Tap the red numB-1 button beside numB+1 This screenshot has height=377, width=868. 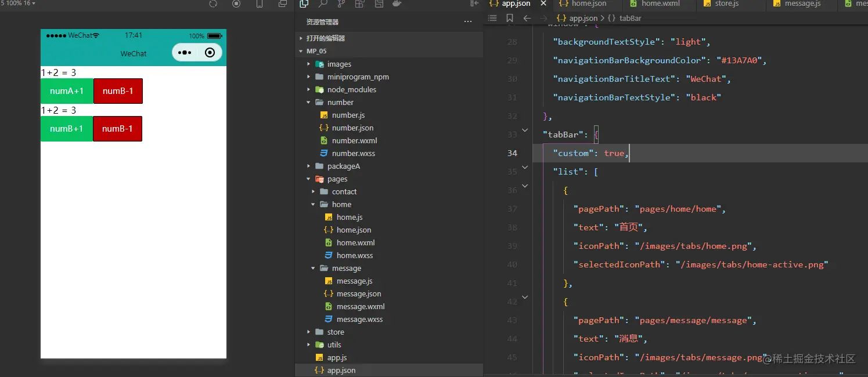[118, 129]
